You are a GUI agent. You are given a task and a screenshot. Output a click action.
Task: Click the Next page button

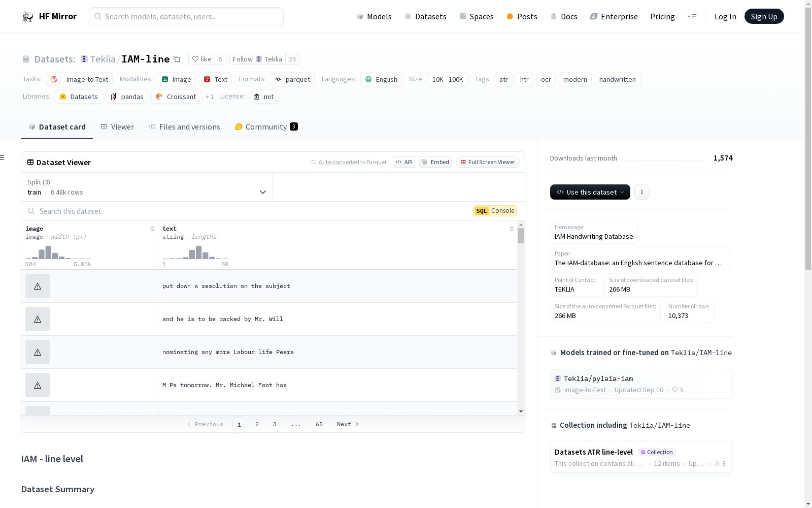click(348, 424)
